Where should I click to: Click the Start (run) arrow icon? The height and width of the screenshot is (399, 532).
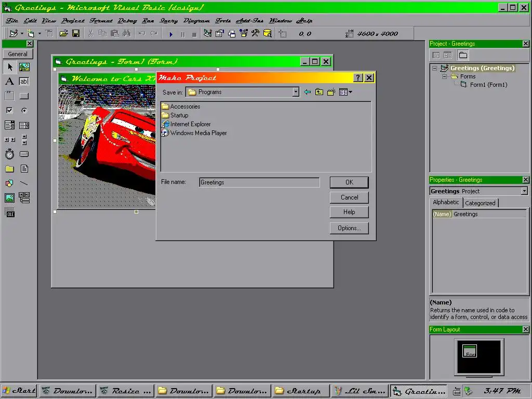[x=171, y=34]
